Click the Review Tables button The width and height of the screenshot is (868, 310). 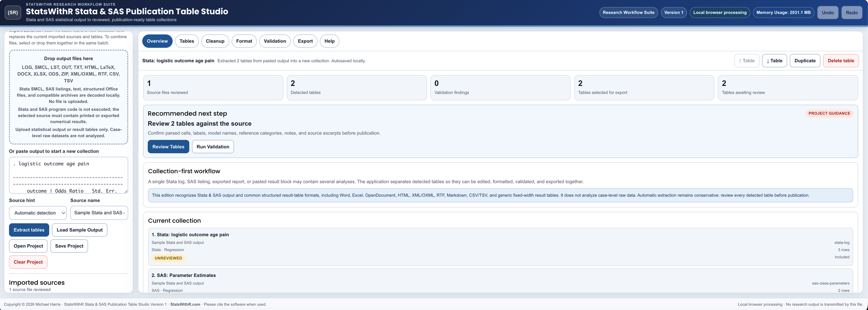coord(168,147)
